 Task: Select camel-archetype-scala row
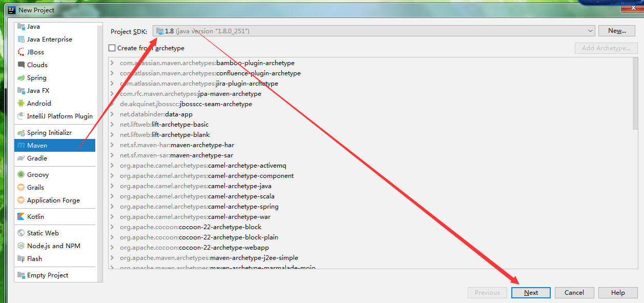coord(370,196)
